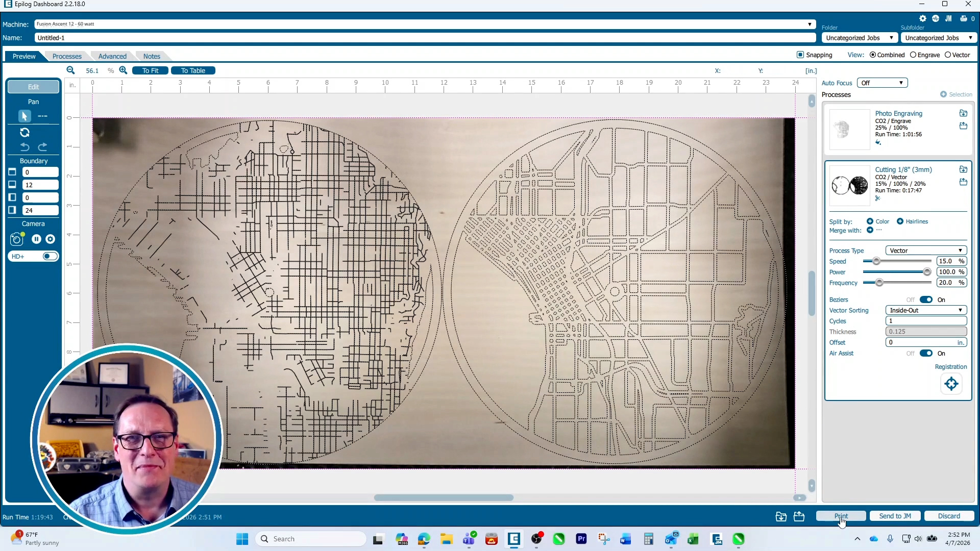Click the undo arrow in the sidebar
This screenshot has width=980, height=551.
(x=24, y=147)
